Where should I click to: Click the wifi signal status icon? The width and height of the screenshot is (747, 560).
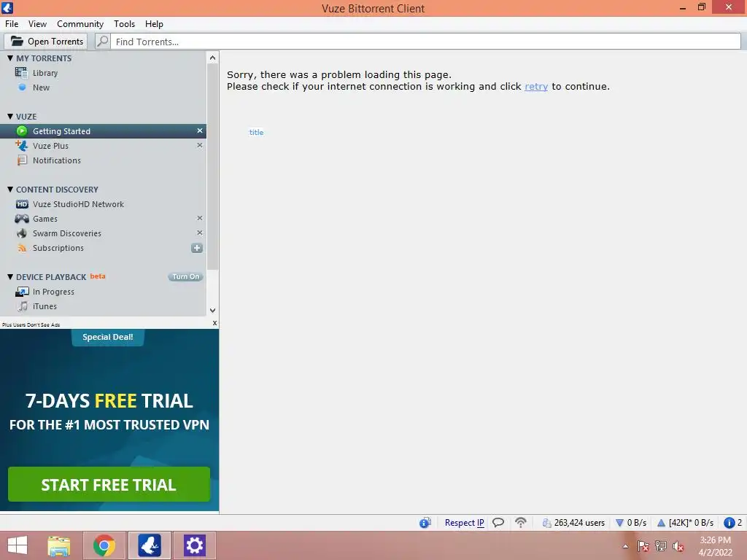click(521, 523)
